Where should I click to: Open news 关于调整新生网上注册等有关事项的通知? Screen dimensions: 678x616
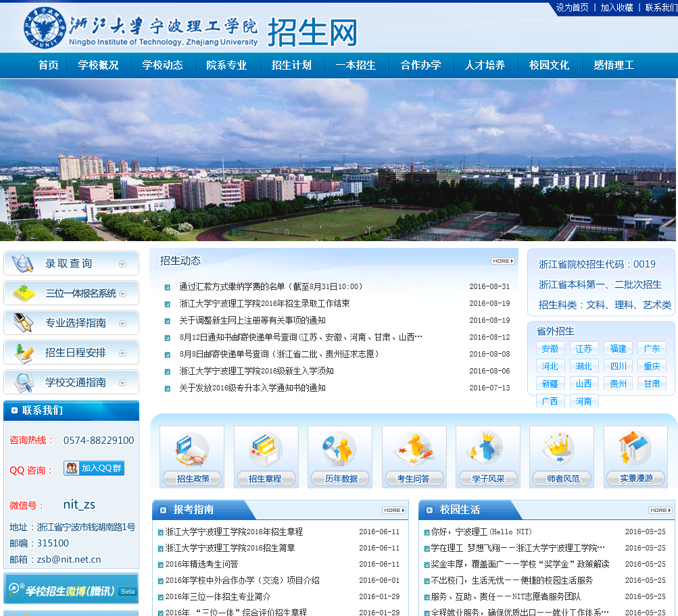(253, 321)
